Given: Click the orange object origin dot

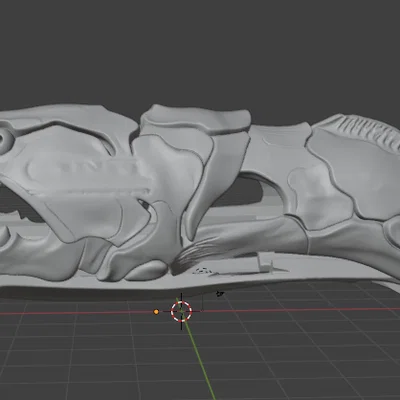Looking at the screenshot, I should click(156, 312).
